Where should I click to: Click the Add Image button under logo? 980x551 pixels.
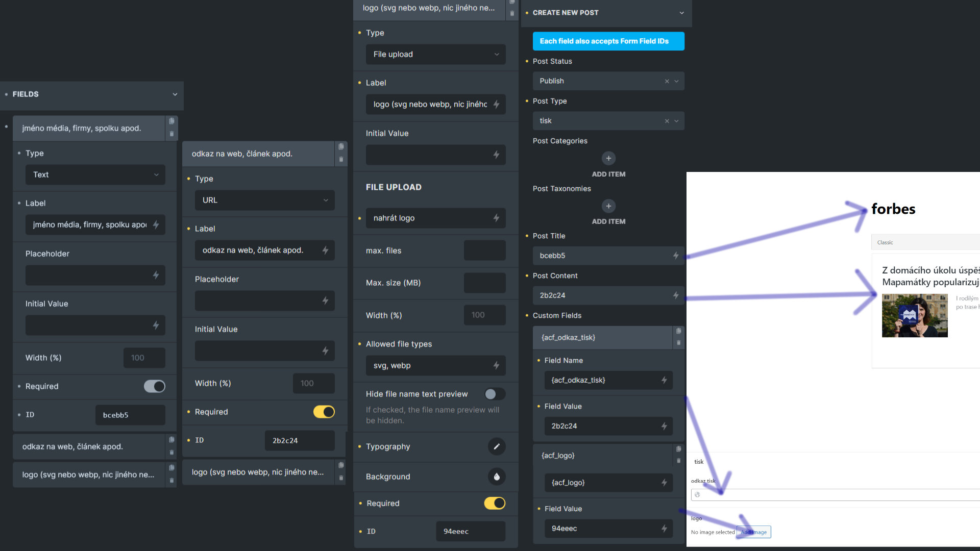[754, 532]
